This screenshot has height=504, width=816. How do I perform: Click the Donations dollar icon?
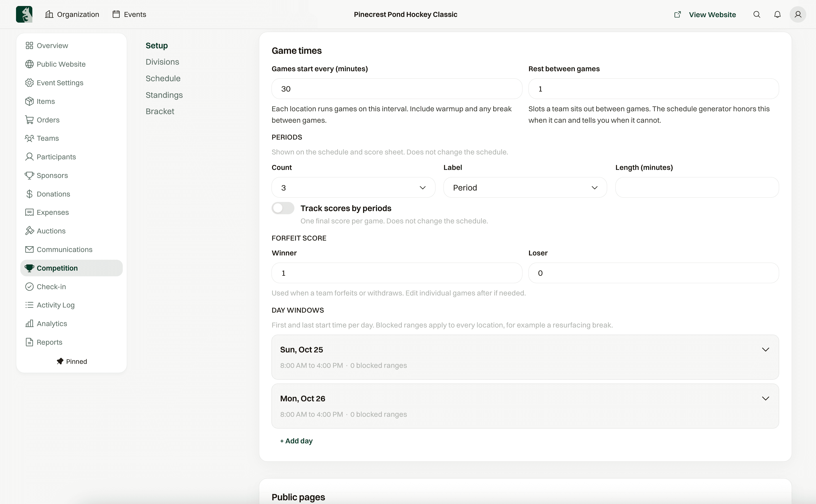29,194
